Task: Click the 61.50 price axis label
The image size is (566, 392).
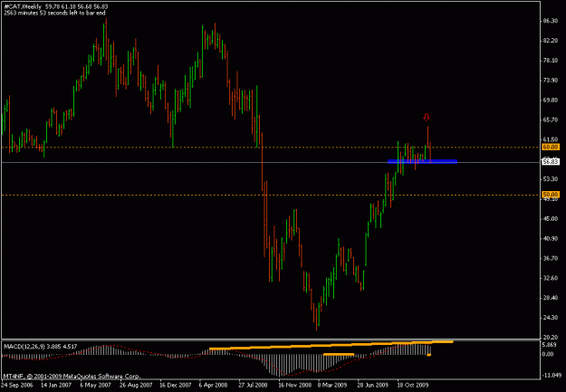Action: 551,139
